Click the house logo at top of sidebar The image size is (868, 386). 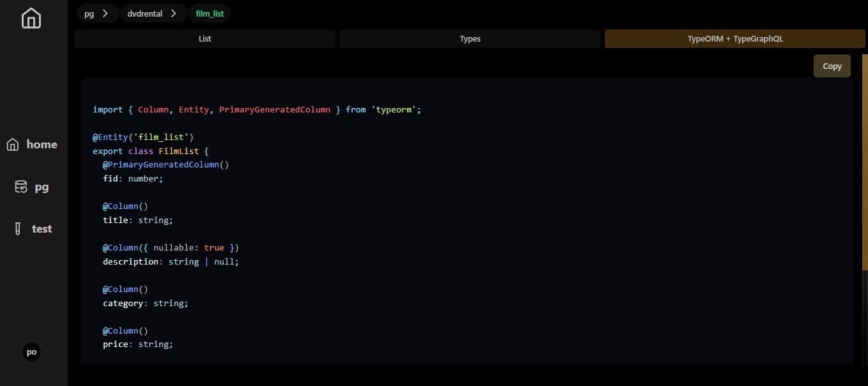click(31, 19)
